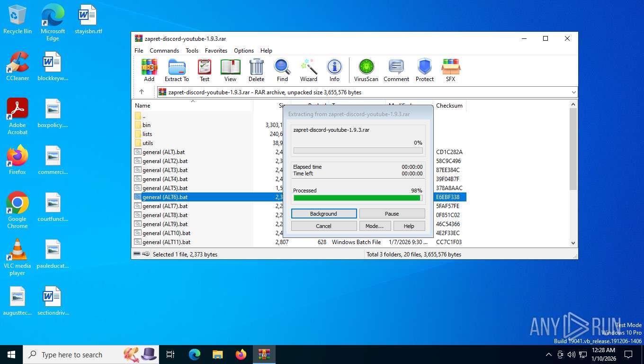This screenshot has height=364, width=644.
Task: Click the Mode... button
Action: 375,226
